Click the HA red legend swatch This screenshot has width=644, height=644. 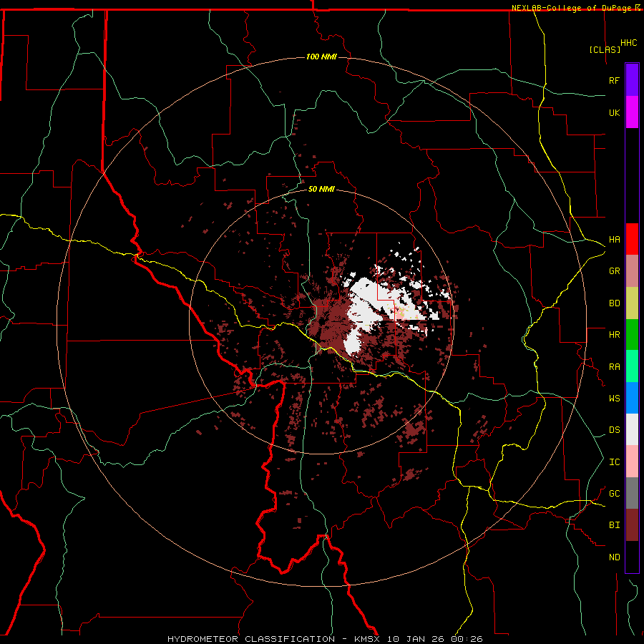(x=632, y=239)
